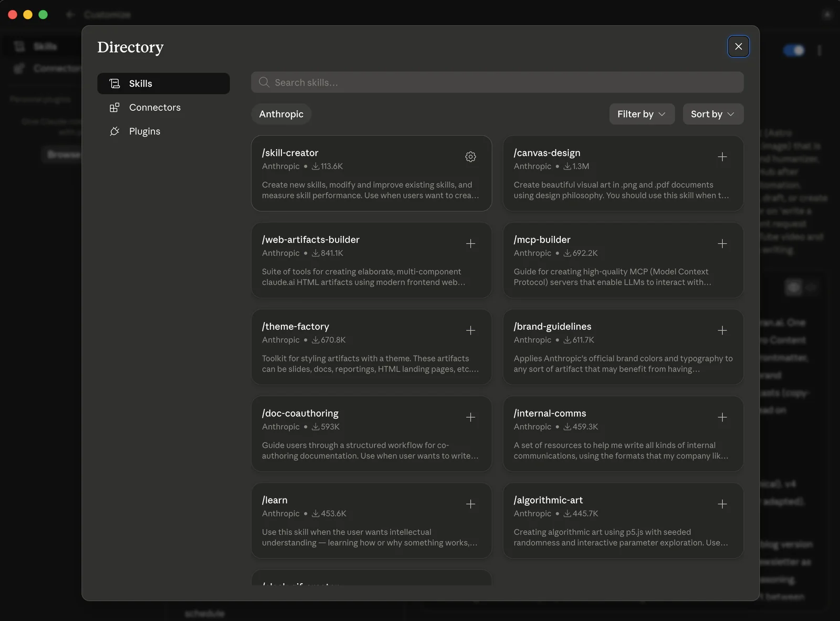840x621 pixels.
Task: Add the algorithmic-art skill
Action: [722, 504]
